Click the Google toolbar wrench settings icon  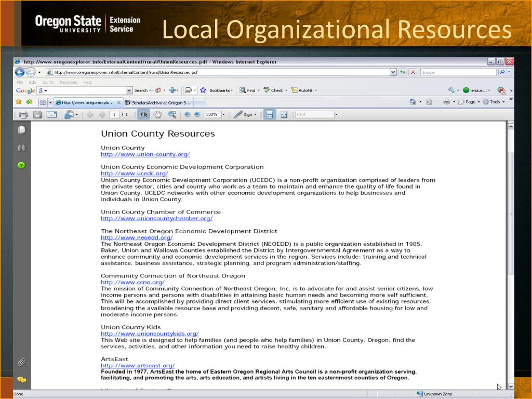coord(451,90)
